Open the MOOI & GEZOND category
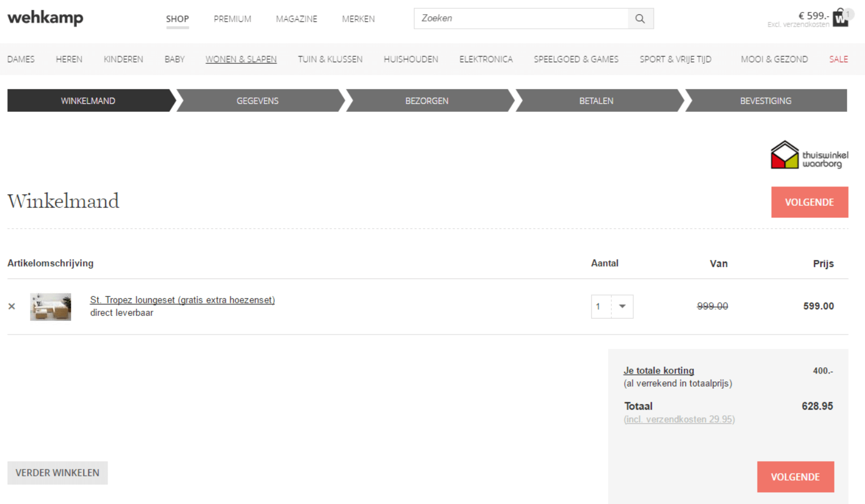 [774, 59]
